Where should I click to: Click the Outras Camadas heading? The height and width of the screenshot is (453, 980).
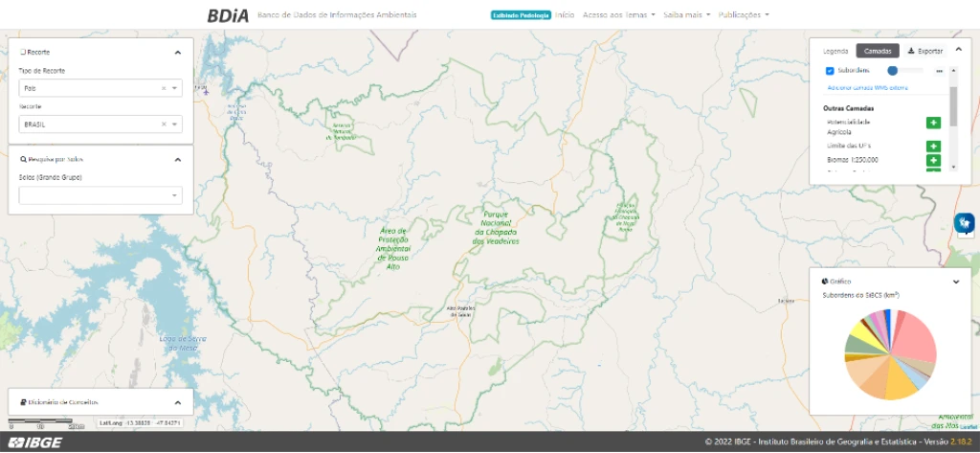[848, 108]
